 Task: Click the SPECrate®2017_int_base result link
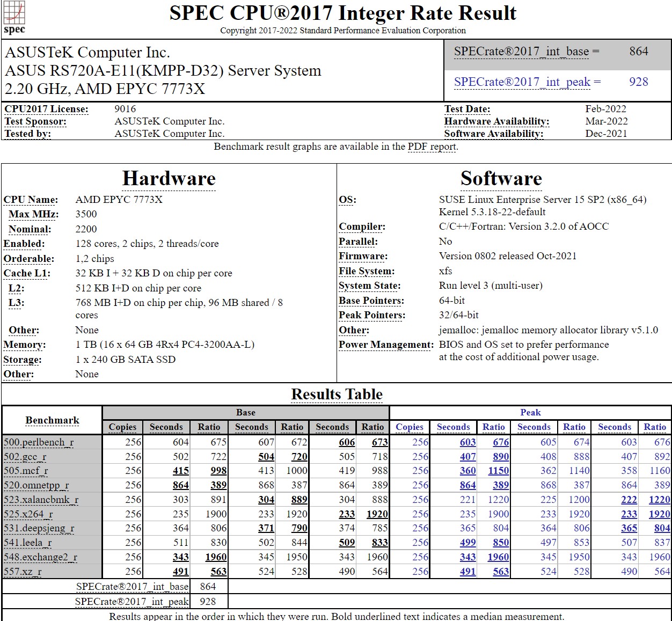(520, 51)
